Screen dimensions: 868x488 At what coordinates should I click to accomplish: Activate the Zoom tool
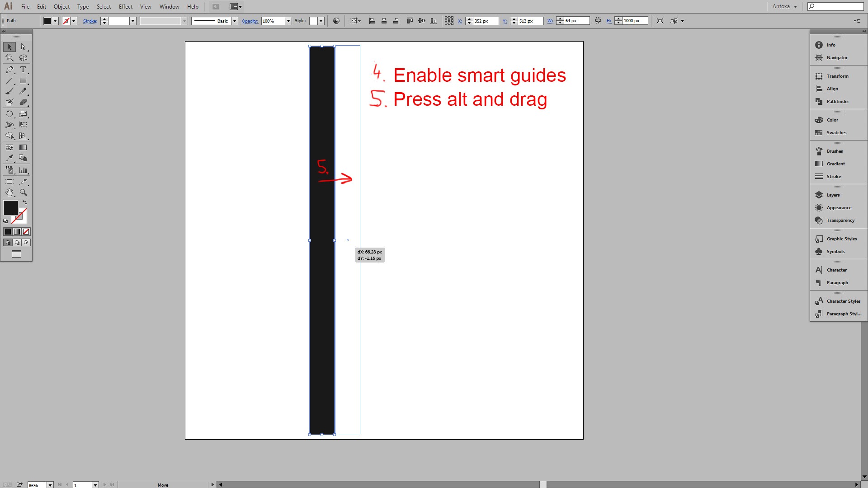(x=23, y=192)
